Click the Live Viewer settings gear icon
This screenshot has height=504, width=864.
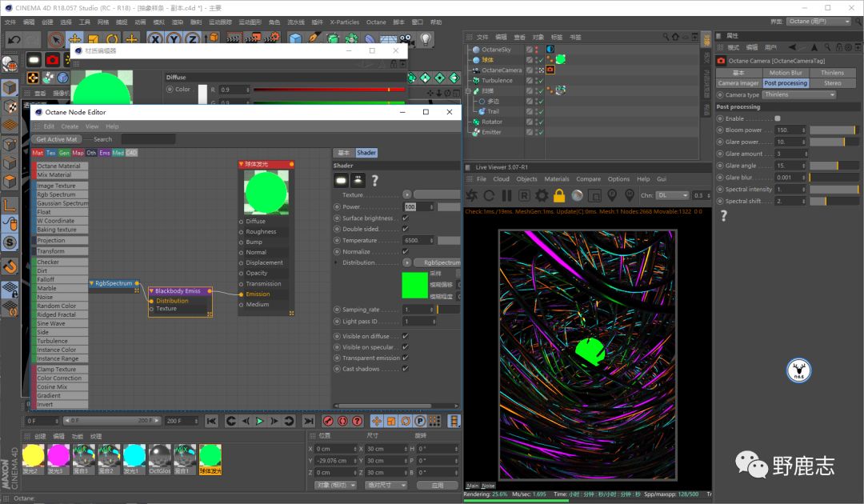click(542, 195)
